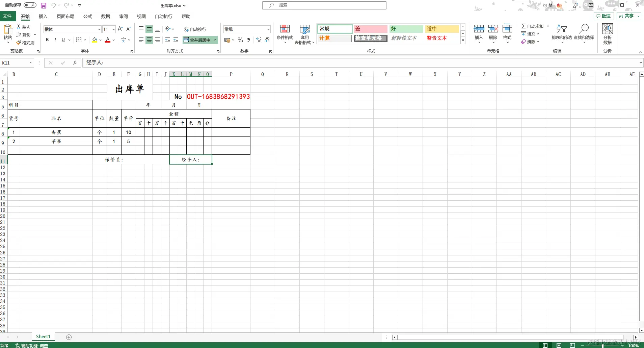Open Conditional Formatting (条件格式)

285,34
